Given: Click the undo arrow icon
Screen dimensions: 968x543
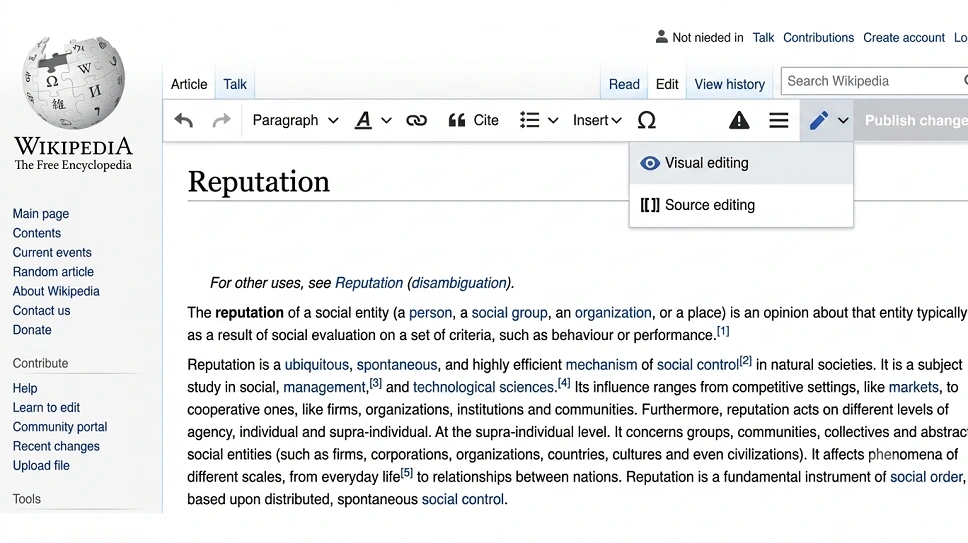Looking at the screenshot, I should pyautogui.click(x=183, y=120).
